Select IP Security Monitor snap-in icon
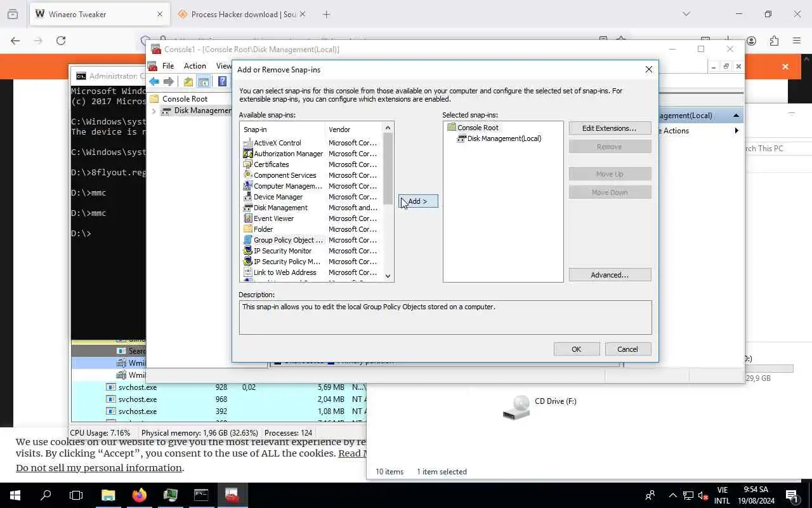The width and height of the screenshot is (812, 508). click(x=248, y=251)
